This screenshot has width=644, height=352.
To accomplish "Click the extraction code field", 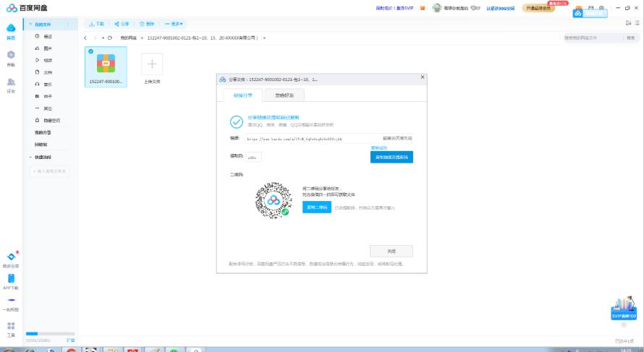I will point(253,157).
